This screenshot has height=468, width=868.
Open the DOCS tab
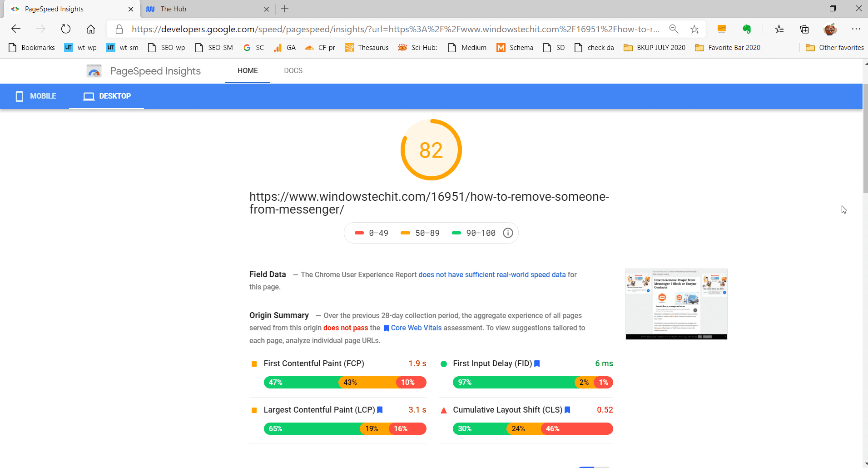click(x=293, y=71)
